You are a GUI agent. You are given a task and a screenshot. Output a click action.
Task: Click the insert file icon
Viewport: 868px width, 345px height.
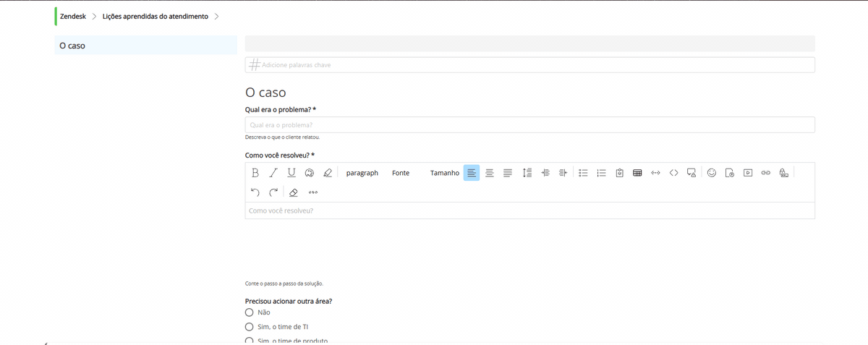tap(729, 173)
